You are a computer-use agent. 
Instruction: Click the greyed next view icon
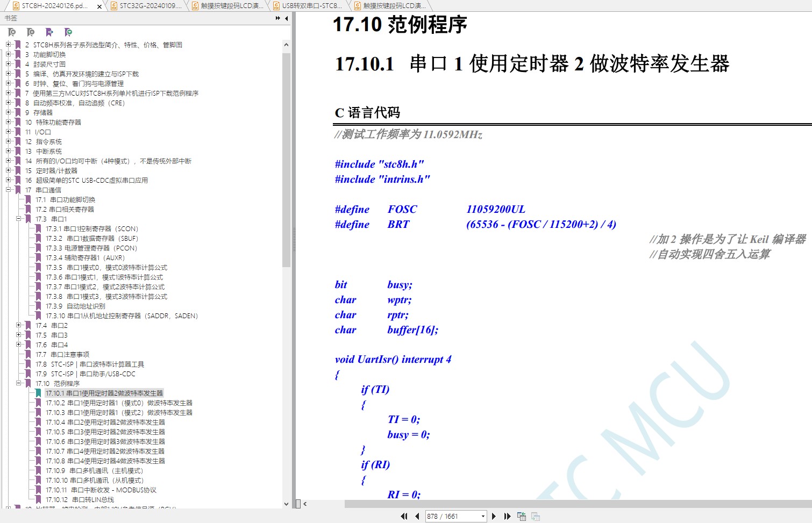point(536,516)
